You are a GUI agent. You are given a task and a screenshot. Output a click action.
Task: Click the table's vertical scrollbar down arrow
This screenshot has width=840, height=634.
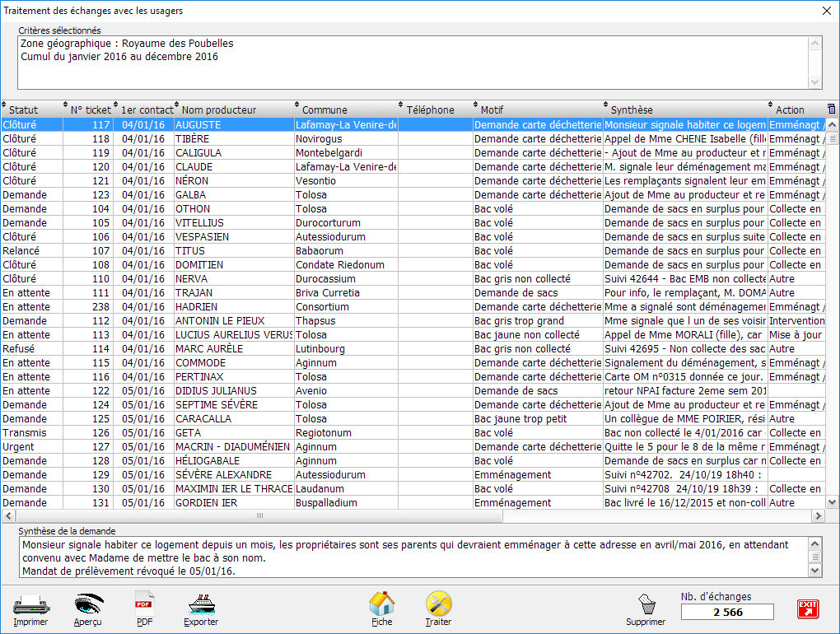[x=833, y=502]
